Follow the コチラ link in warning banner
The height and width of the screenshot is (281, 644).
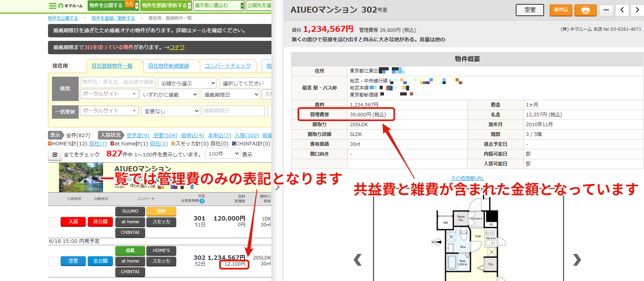tap(177, 47)
